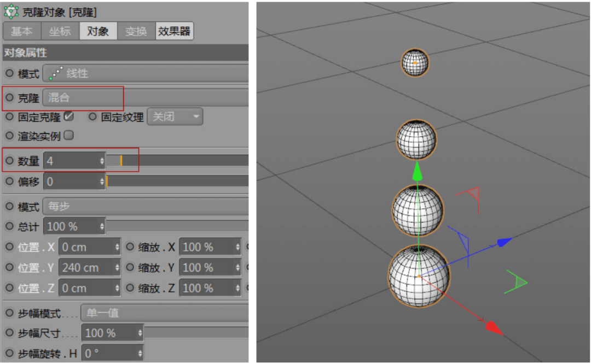Toggle the 位置.Y keyframe circle

[9, 268]
